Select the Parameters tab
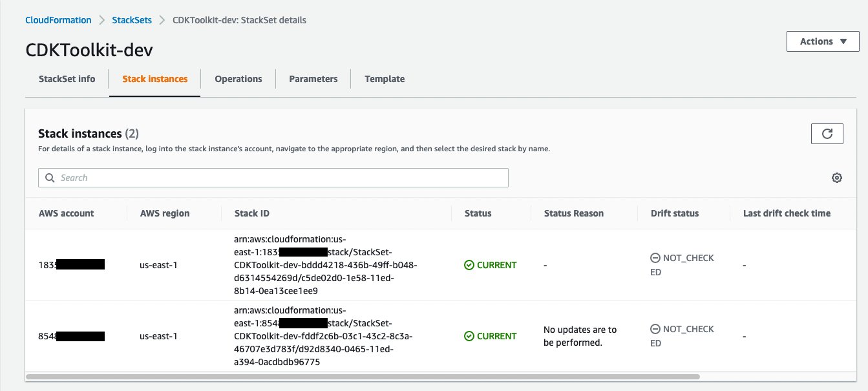 [x=313, y=78]
